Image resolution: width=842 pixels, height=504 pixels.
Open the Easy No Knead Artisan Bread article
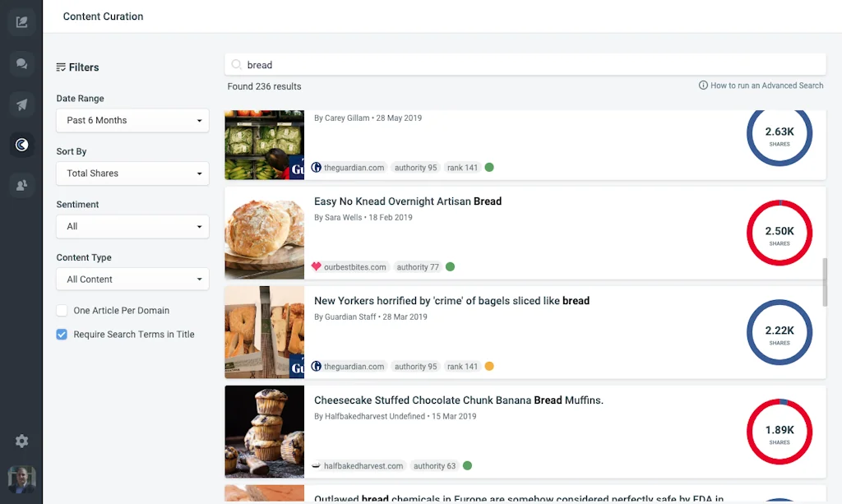(x=409, y=201)
